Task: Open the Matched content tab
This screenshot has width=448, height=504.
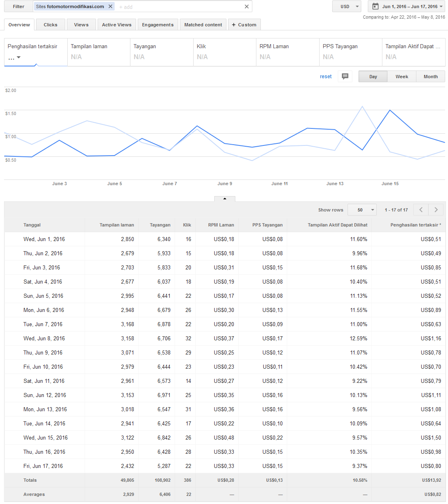Action: (203, 25)
